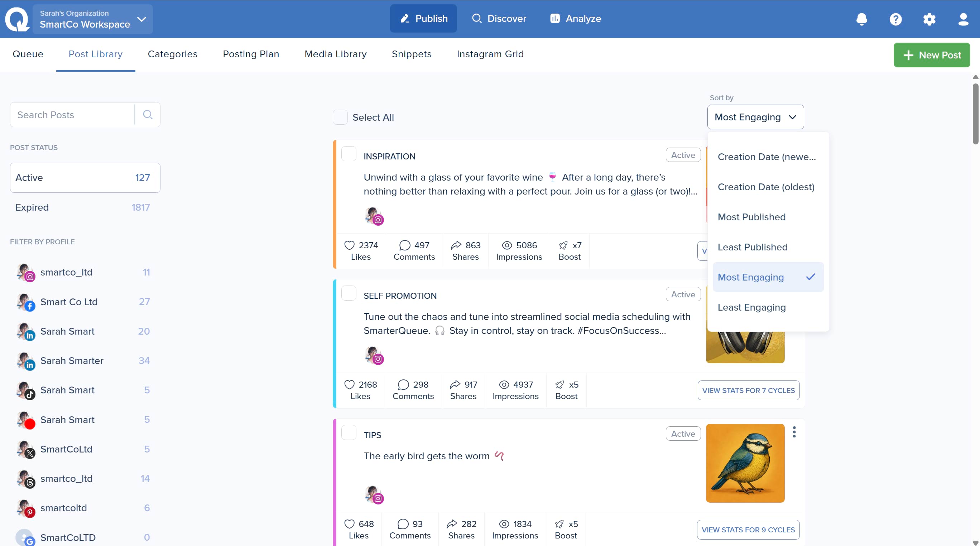
Task: Tick the Self Promotion post checkbox
Action: (x=349, y=293)
